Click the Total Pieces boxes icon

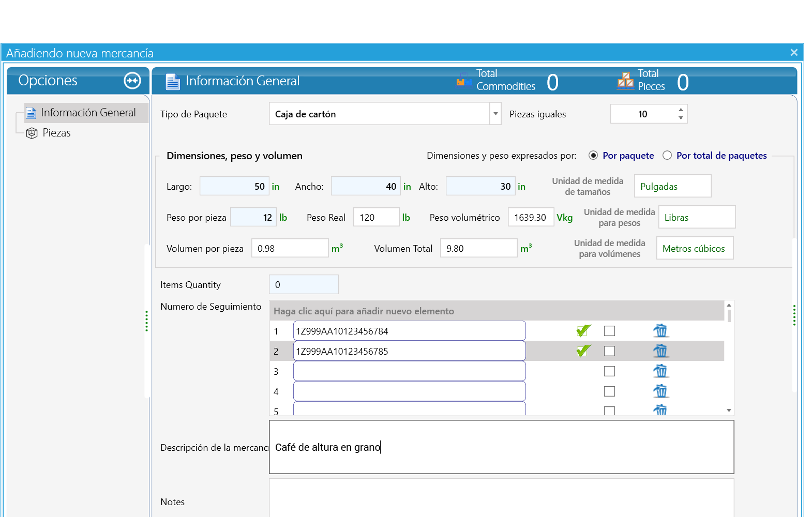625,80
